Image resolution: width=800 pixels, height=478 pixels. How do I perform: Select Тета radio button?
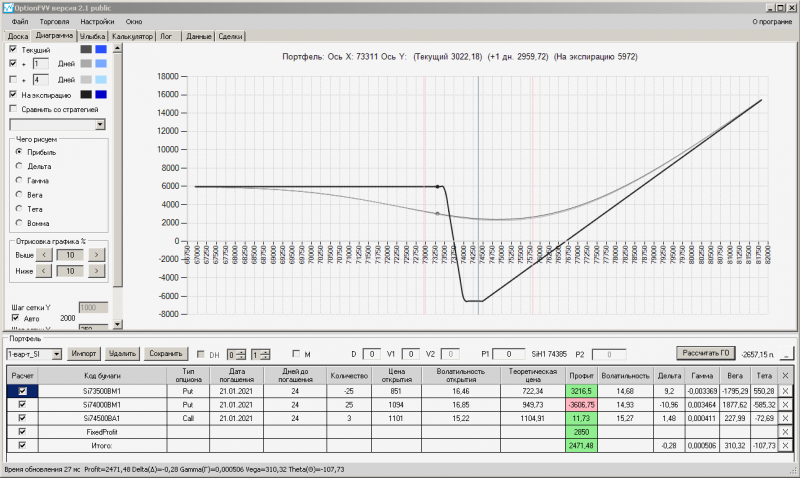click(x=19, y=209)
